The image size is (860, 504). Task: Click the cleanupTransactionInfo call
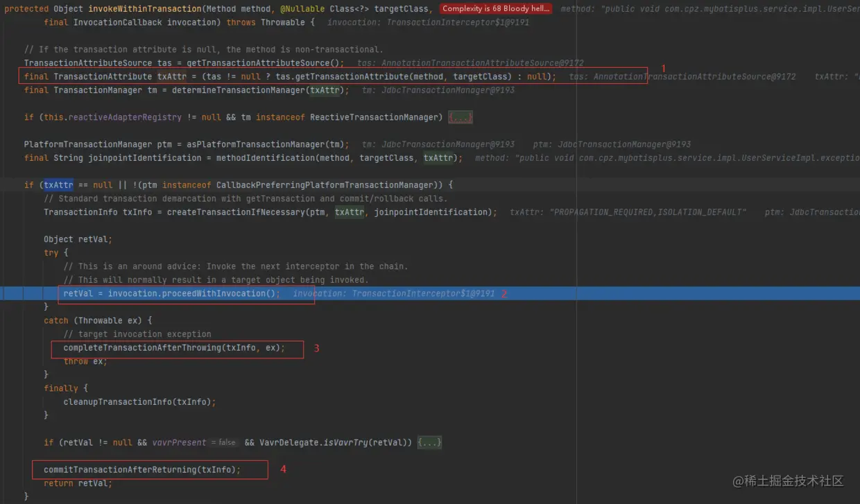(118, 401)
